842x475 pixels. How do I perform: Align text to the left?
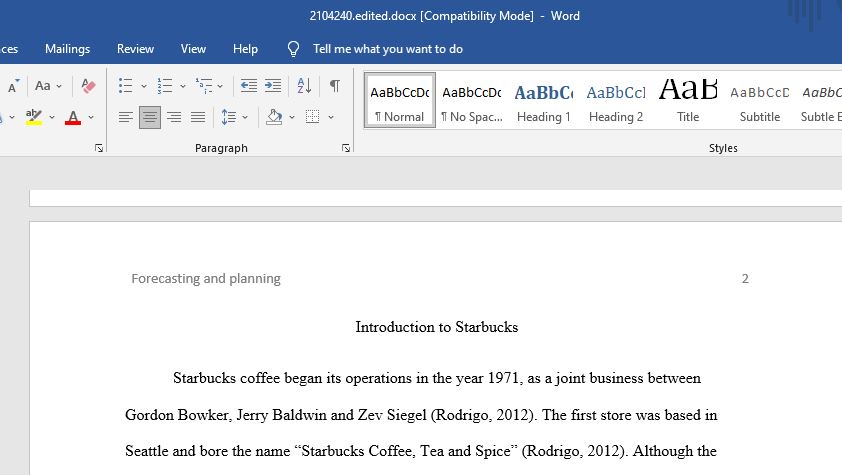[126, 117]
